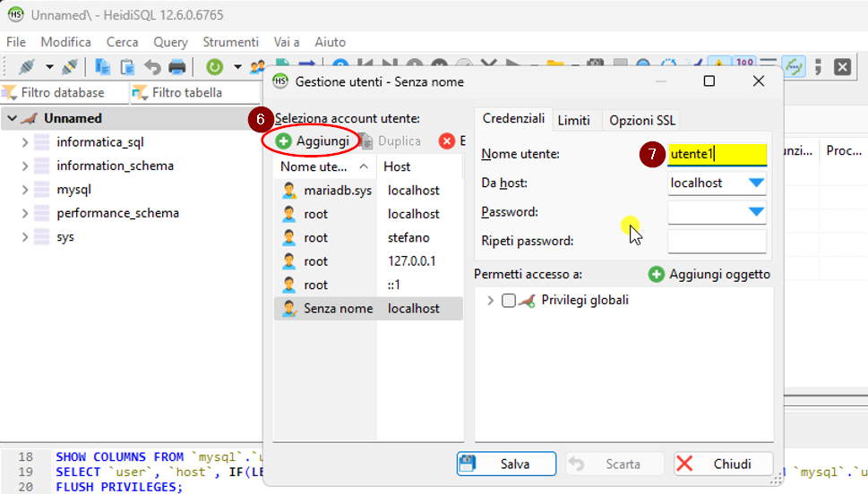Click the reformat SQL toolbar icon
This screenshot has width=868, height=494.
794,67
